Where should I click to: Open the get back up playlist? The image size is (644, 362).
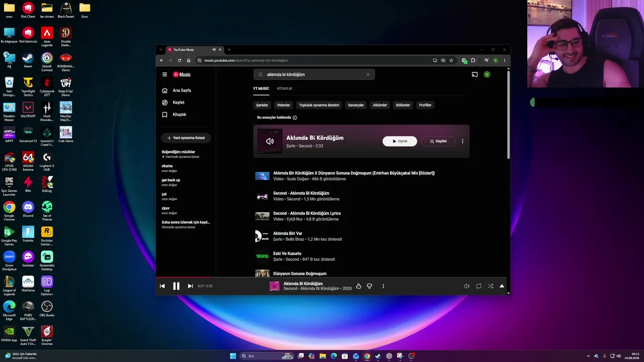pyautogui.click(x=171, y=182)
